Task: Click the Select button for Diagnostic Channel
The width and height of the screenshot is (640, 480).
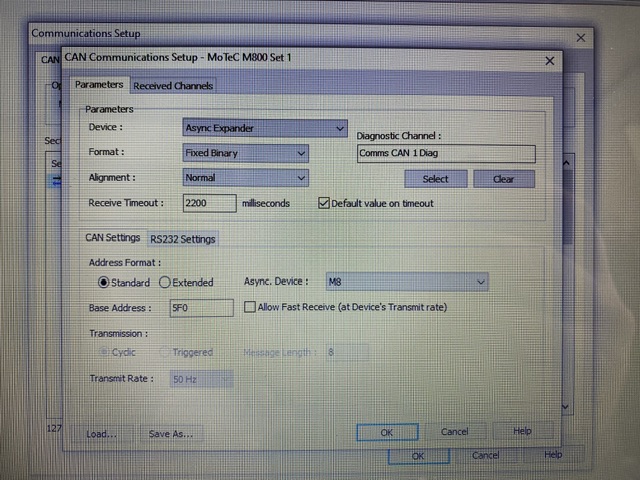Action: pos(436,179)
